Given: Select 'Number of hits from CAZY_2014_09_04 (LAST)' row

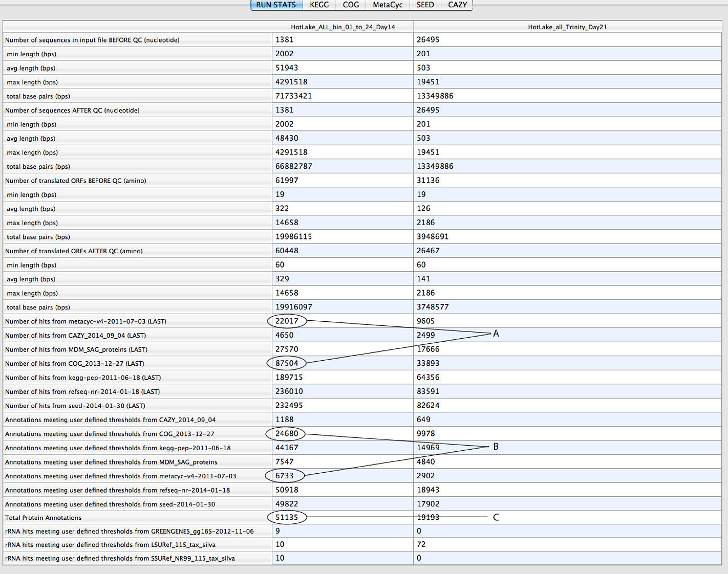Looking at the screenshot, I should point(362,336).
